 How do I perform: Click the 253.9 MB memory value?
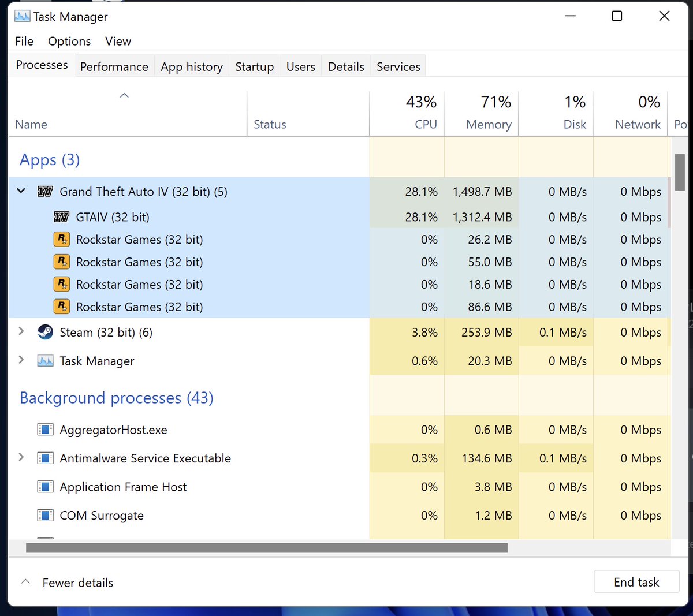[x=487, y=333]
